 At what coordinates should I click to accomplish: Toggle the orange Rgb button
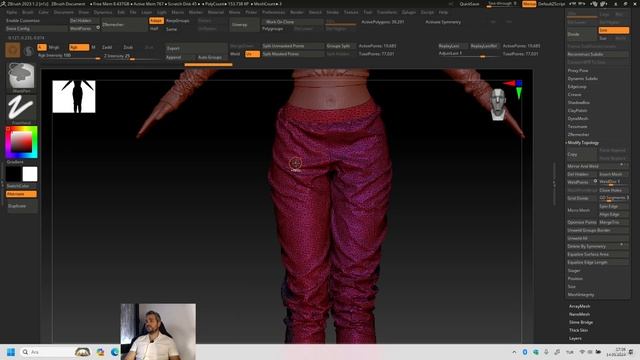[79, 47]
